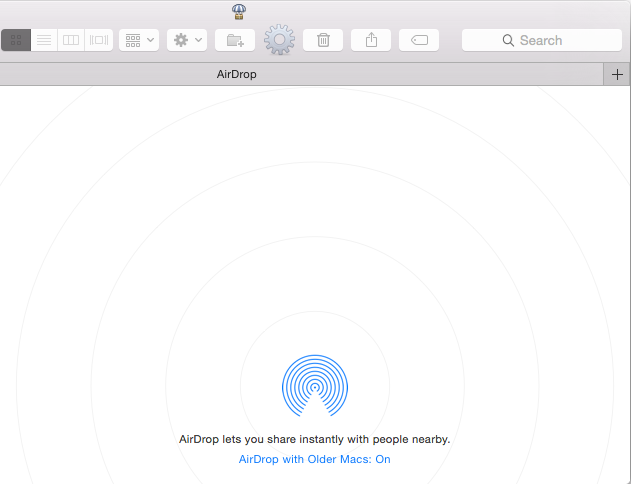The height and width of the screenshot is (484, 631).
Task: Click the AirDrop parachute title icon
Action: click(x=239, y=12)
